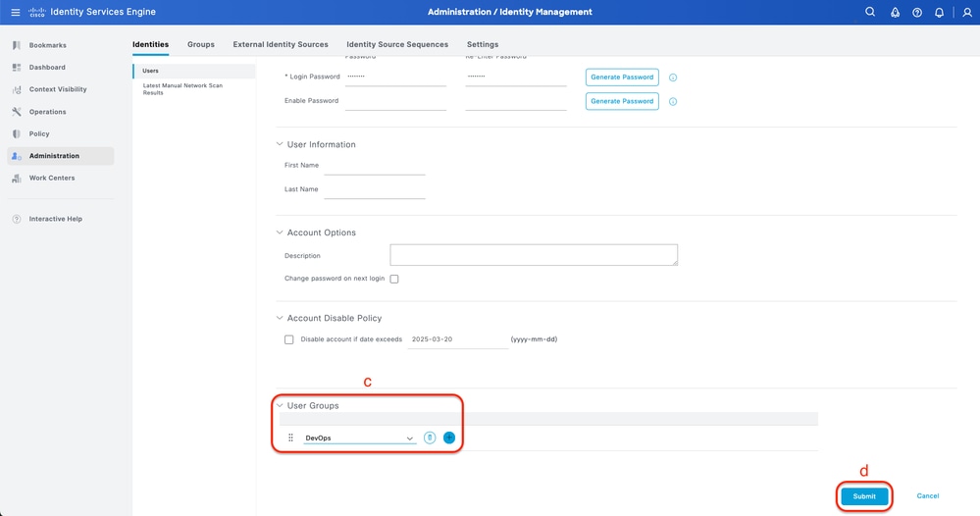980x516 pixels.
Task: Click the Bookmarks sidebar icon
Action: click(17, 45)
